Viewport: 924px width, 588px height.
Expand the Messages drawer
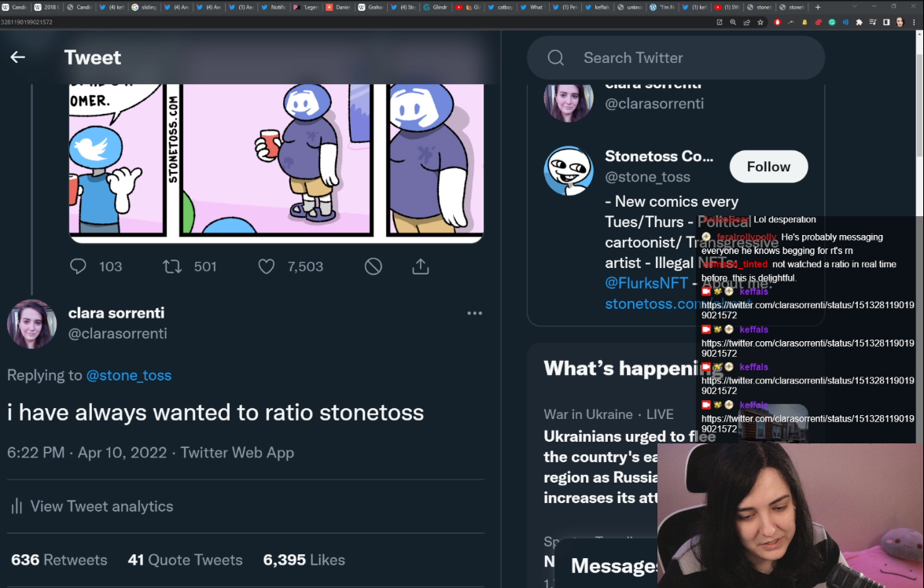[x=613, y=566]
